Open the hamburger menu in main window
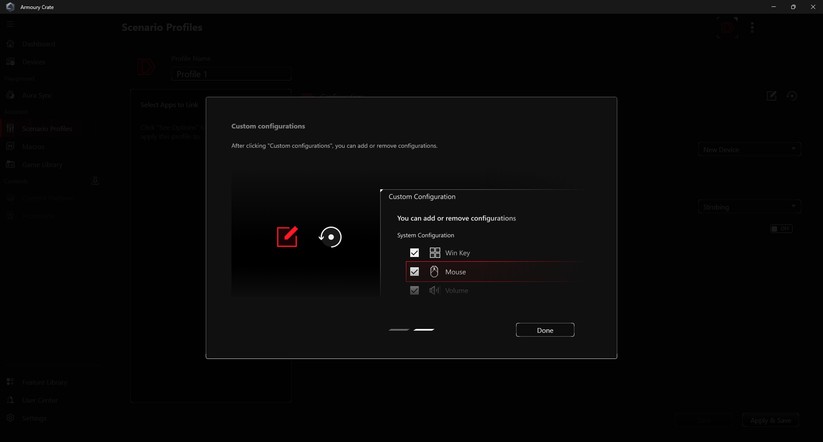 point(10,24)
